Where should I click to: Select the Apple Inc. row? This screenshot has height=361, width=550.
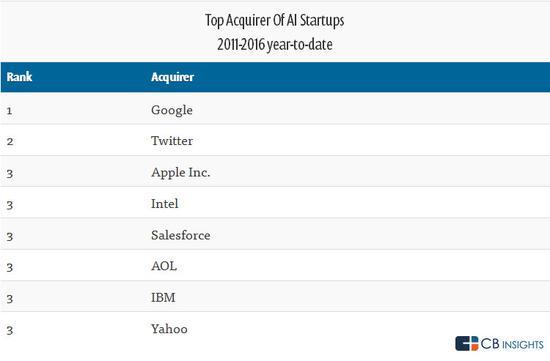pos(275,172)
